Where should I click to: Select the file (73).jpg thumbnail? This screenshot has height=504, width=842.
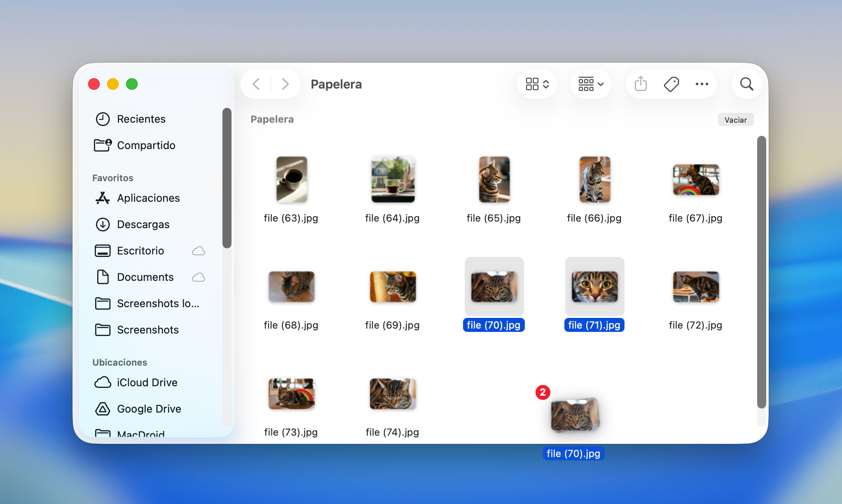[292, 394]
